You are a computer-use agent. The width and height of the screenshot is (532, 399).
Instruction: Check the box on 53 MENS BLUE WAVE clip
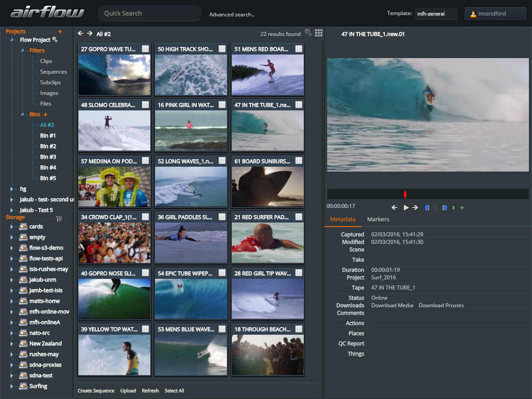pos(222,329)
